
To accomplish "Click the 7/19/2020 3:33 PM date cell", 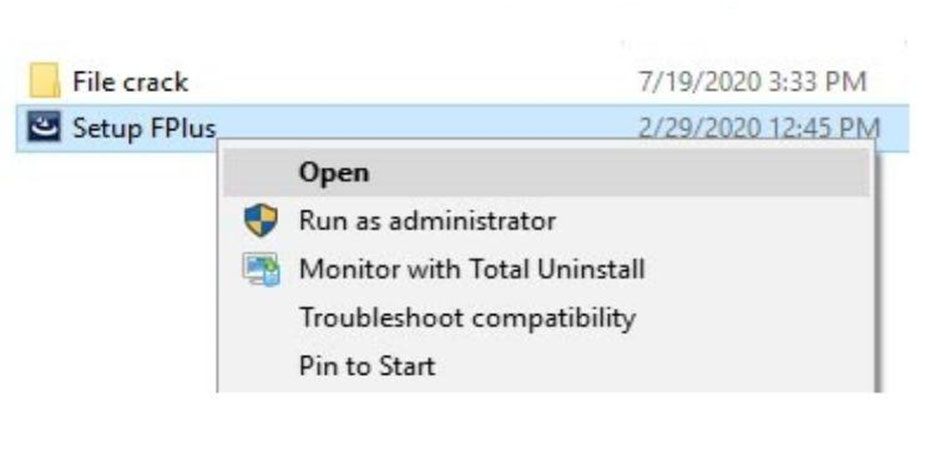I will point(752,81).
